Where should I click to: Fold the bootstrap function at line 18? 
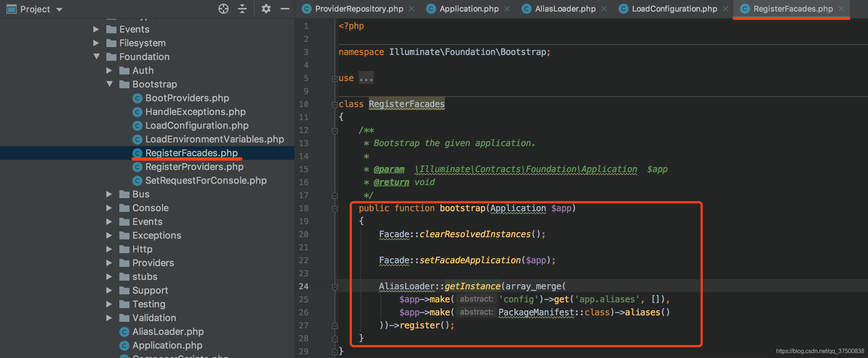tap(335, 209)
